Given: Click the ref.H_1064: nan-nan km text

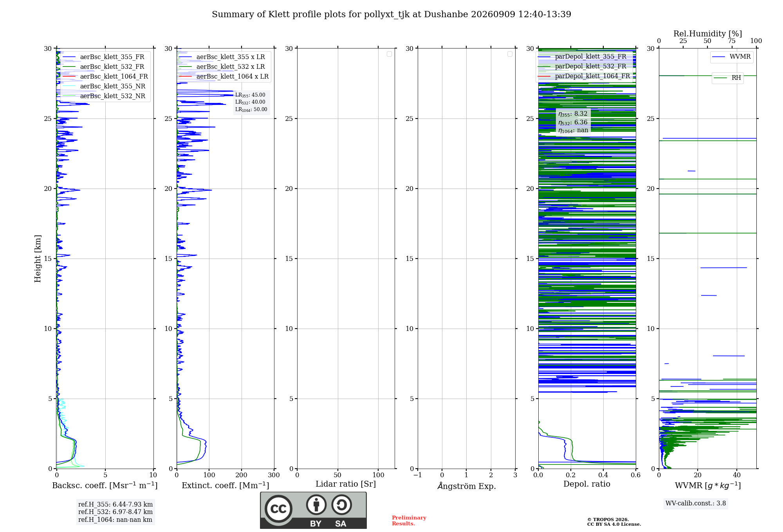Looking at the screenshot, I should pyautogui.click(x=115, y=520).
